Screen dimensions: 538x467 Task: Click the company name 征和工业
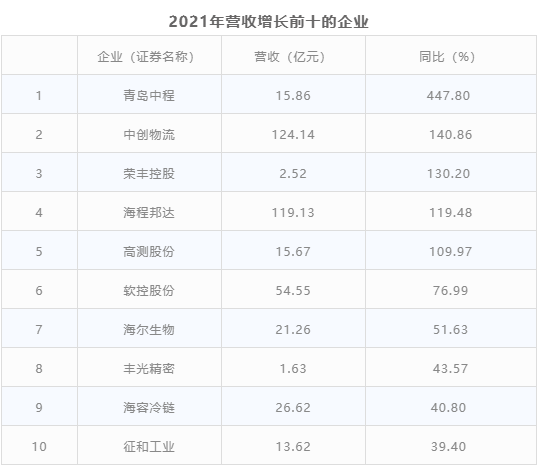(149, 447)
